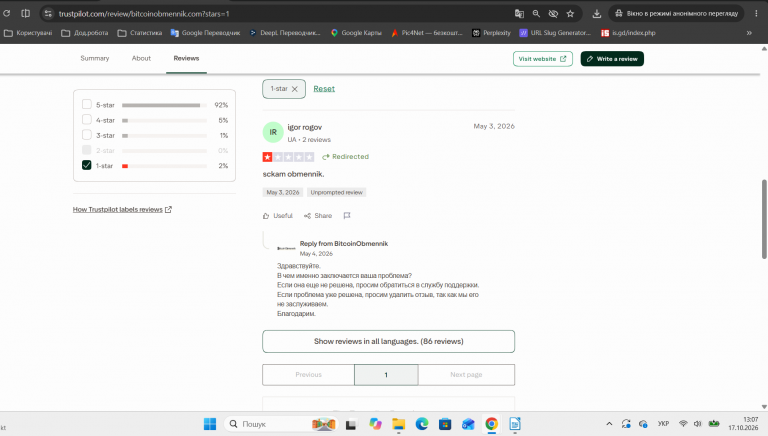Screen dimensions: 768x436
Task: Open Copilot from the taskbar
Action: (375, 424)
